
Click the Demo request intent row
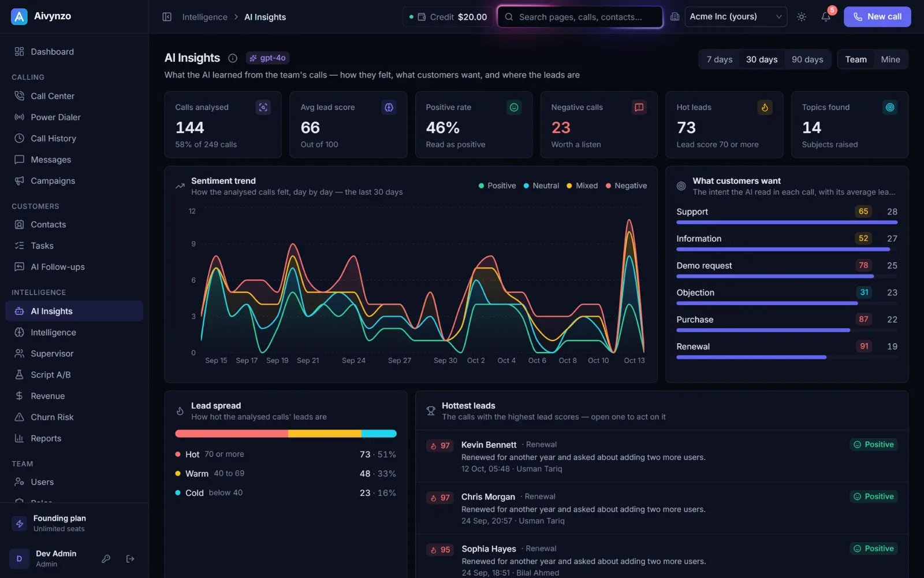(x=787, y=269)
